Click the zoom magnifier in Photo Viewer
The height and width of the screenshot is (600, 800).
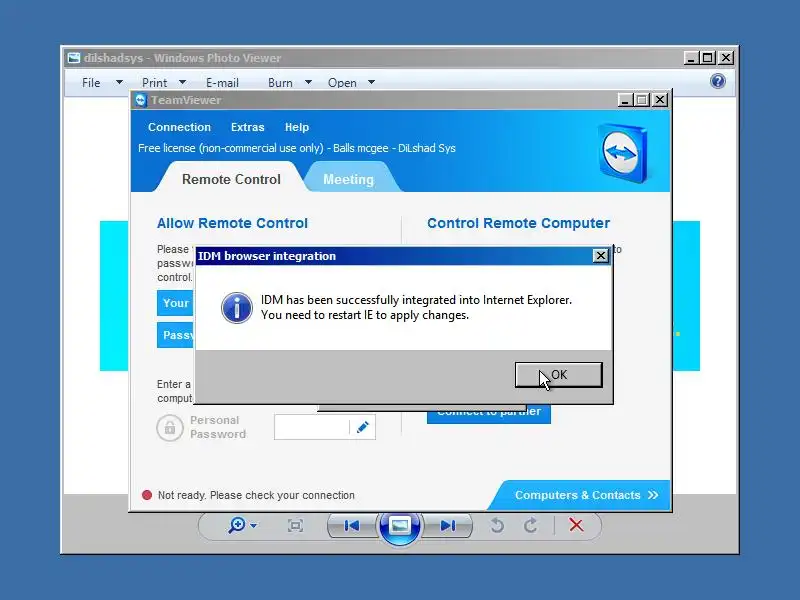237,525
